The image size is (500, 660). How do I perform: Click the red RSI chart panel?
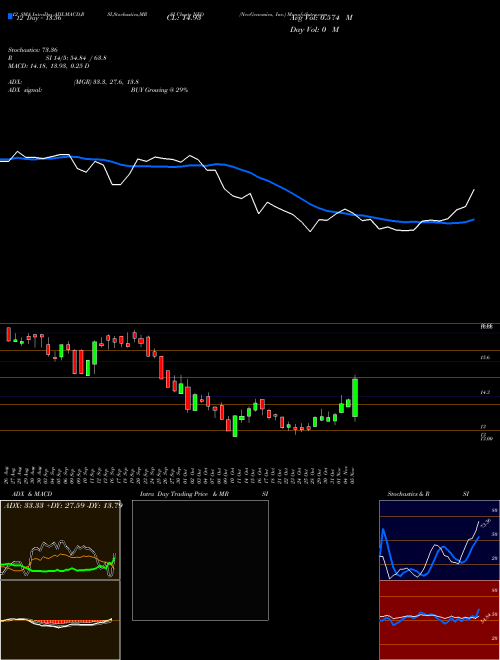tap(439, 620)
